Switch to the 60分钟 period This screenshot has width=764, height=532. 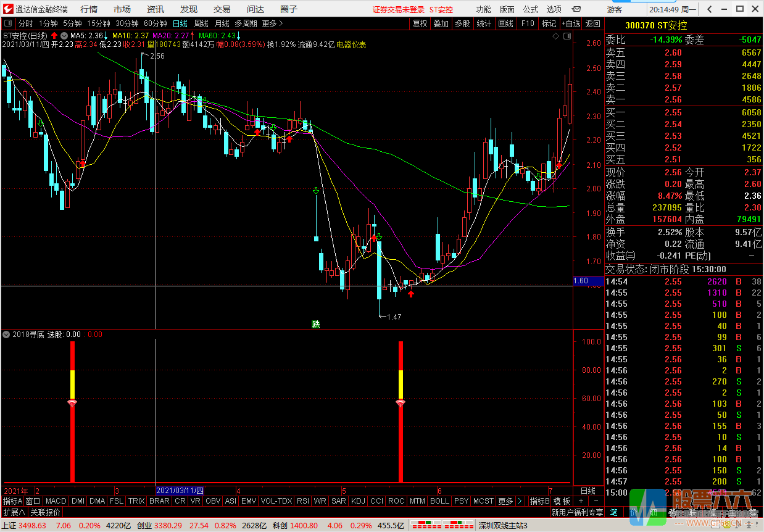coord(156,23)
